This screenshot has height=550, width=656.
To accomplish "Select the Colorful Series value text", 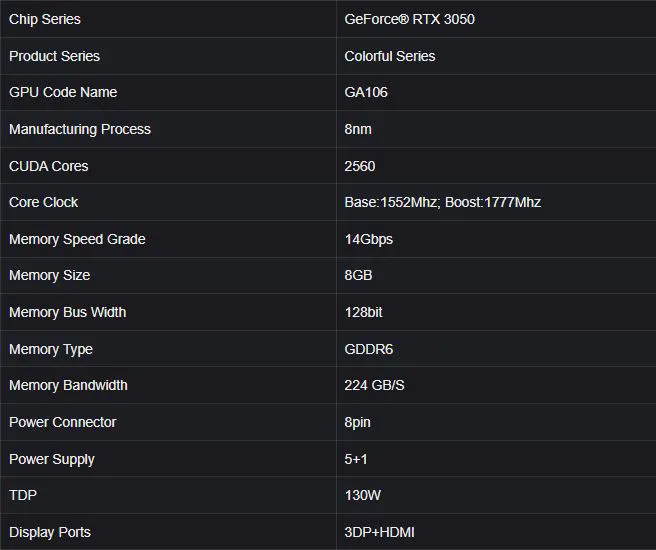I will (389, 56).
